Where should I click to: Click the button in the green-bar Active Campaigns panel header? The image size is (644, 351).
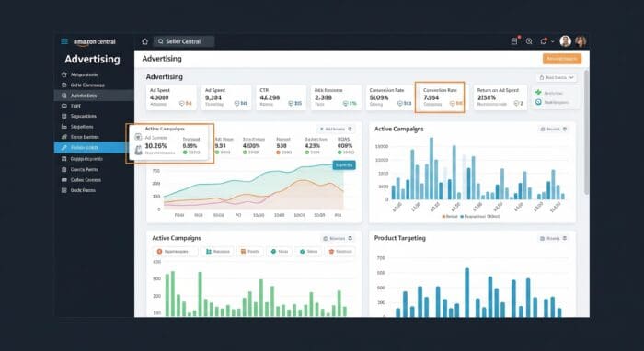click(338, 238)
